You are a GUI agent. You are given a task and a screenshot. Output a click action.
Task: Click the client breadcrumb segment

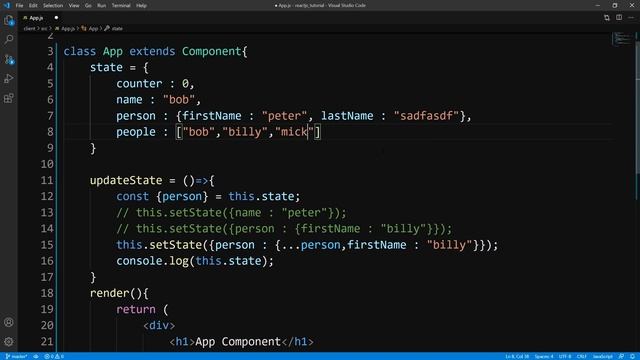29,29
